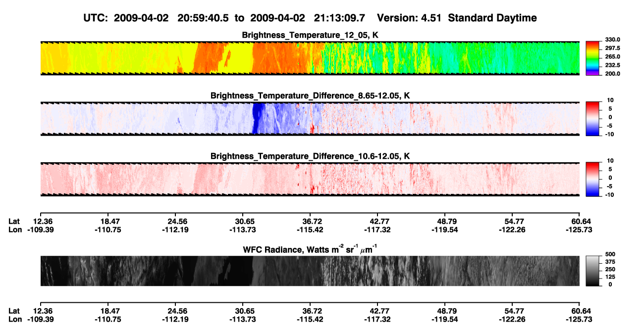This screenshot has height=330, width=644.
Task: Click the '-5' tick on the 10.6-12.05 colorbar
Action: tap(609, 186)
